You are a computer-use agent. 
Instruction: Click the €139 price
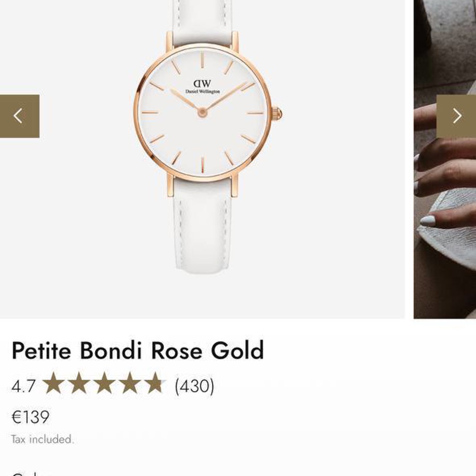coord(30,417)
